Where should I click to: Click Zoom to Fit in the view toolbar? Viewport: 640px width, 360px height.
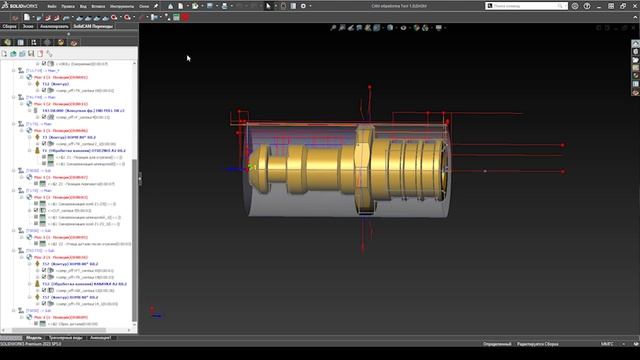[x=333, y=28]
